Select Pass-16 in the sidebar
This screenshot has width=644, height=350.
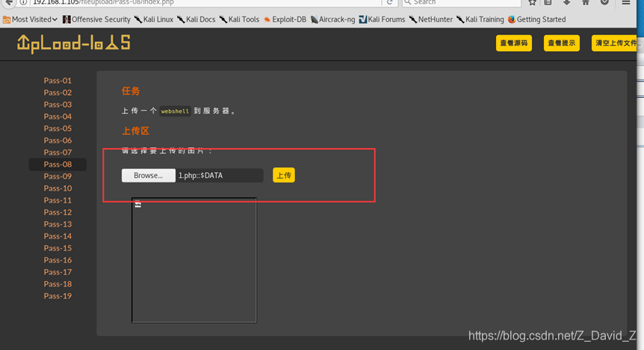58,260
